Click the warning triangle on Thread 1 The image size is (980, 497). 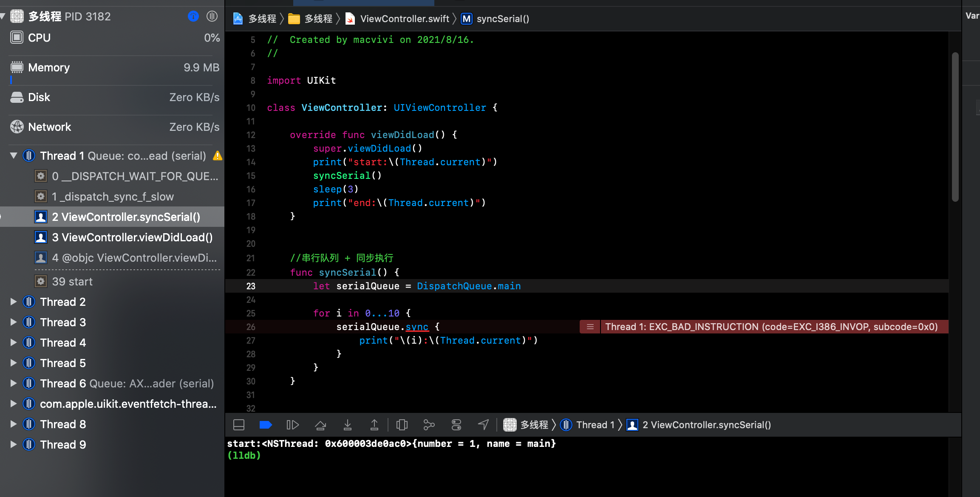pyautogui.click(x=218, y=155)
